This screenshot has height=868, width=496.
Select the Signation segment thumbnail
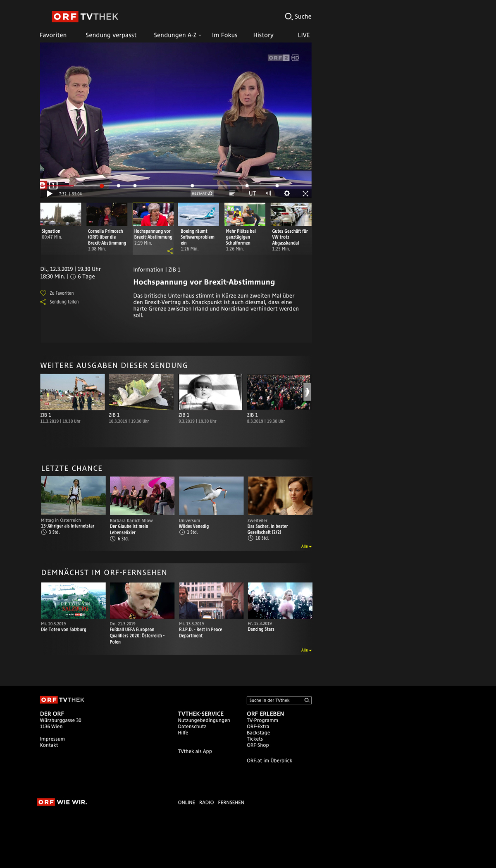61,214
